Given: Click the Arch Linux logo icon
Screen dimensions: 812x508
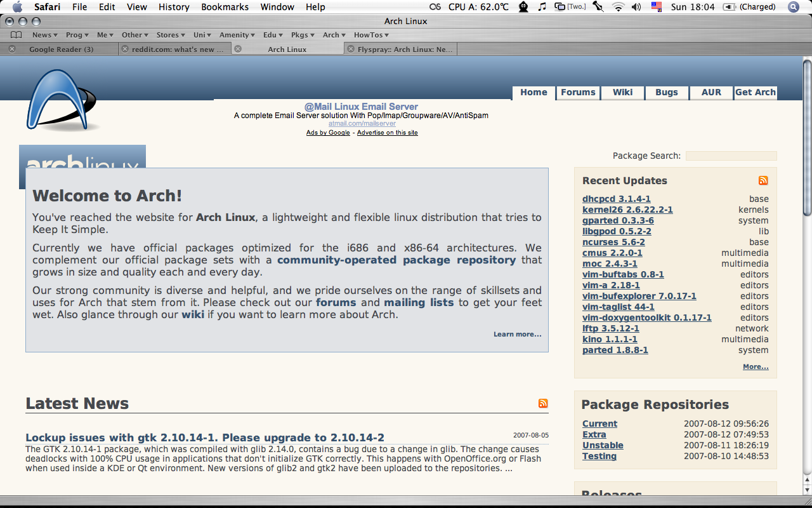Looking at the screenshot, I should point(60,100).
